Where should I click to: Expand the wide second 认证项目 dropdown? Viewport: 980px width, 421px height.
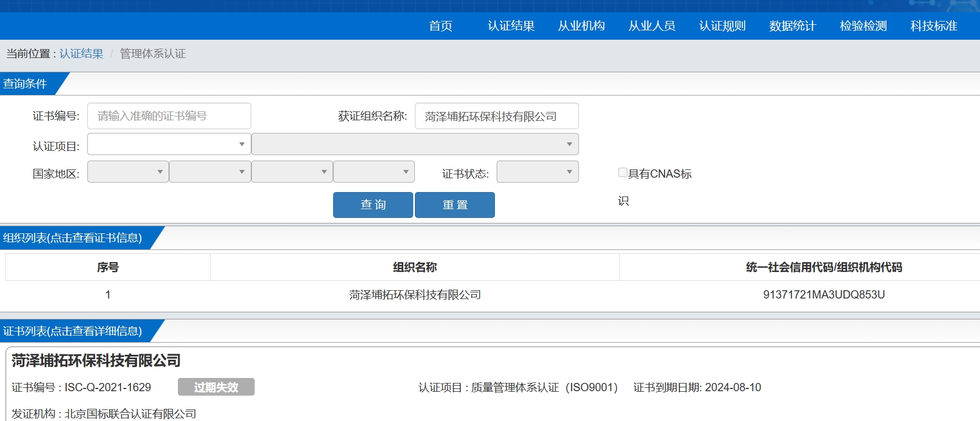click(415, 144)
